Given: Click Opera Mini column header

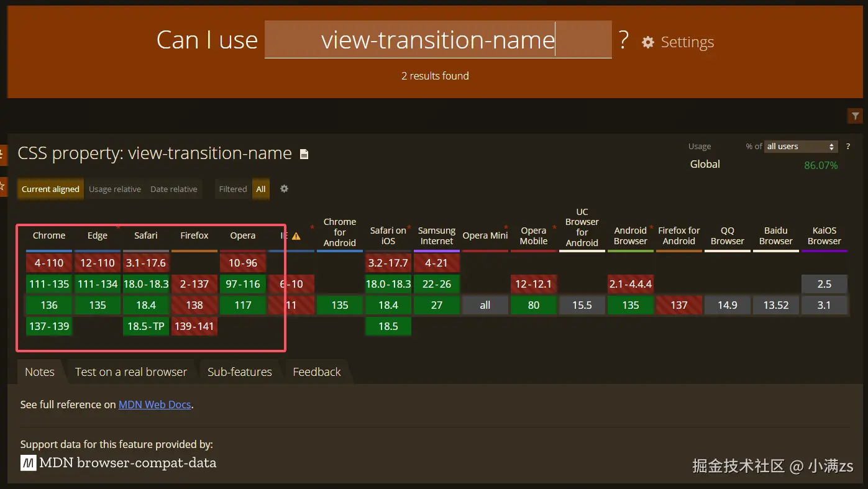Looking at the screenshot, I should coord(485,235).
